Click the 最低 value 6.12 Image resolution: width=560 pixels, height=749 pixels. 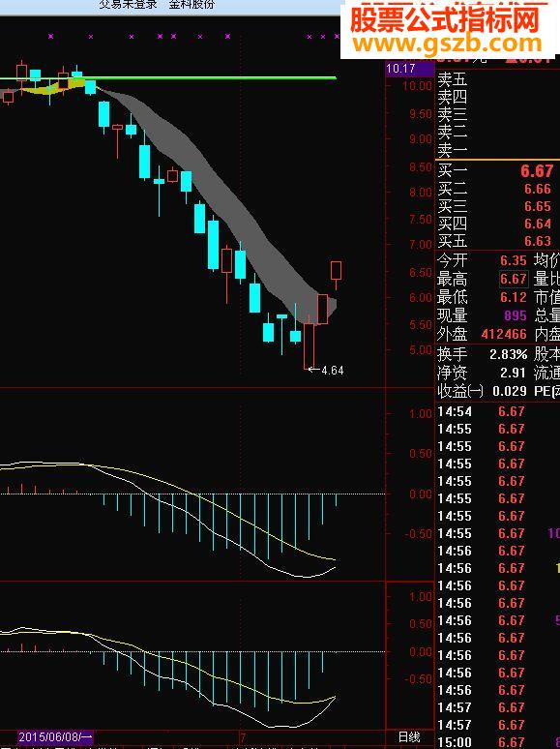(x=514, y=297)
